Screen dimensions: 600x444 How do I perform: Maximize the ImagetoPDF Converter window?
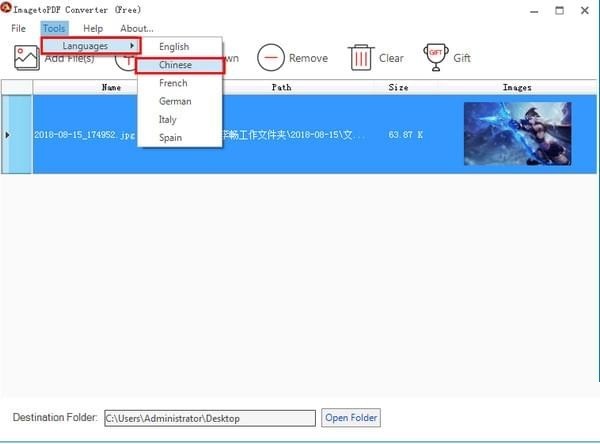pos(559,10)
